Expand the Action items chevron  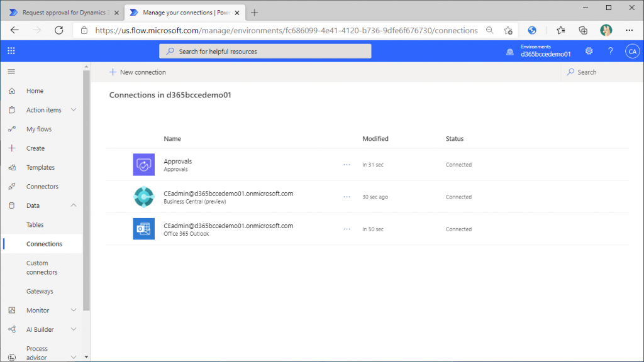pyautogui.click(x=74, y=109)
